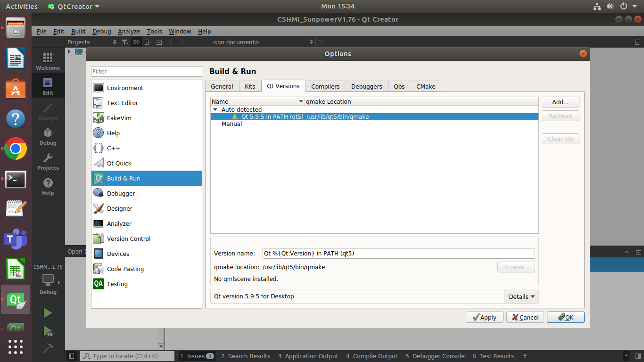Launch Chrome from the Ubuntu dock
This screenshot has height=362, width=644.
16,149
